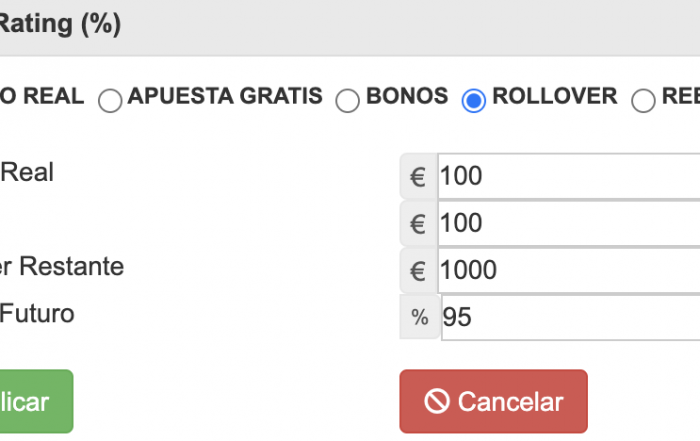
Task: Click the euro icon beside the Real field
Action: [x=418, y=176]
